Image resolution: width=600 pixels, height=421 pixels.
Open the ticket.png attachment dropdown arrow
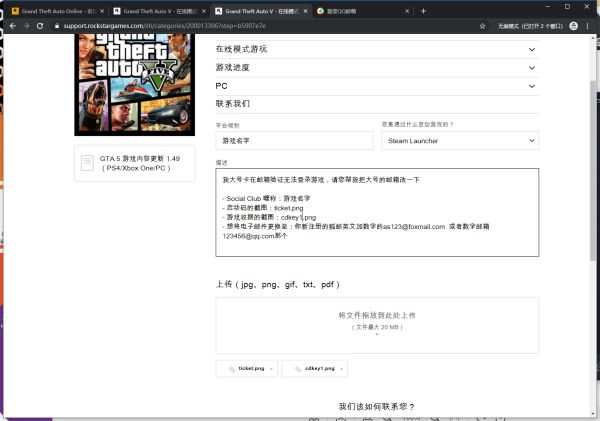271,369
